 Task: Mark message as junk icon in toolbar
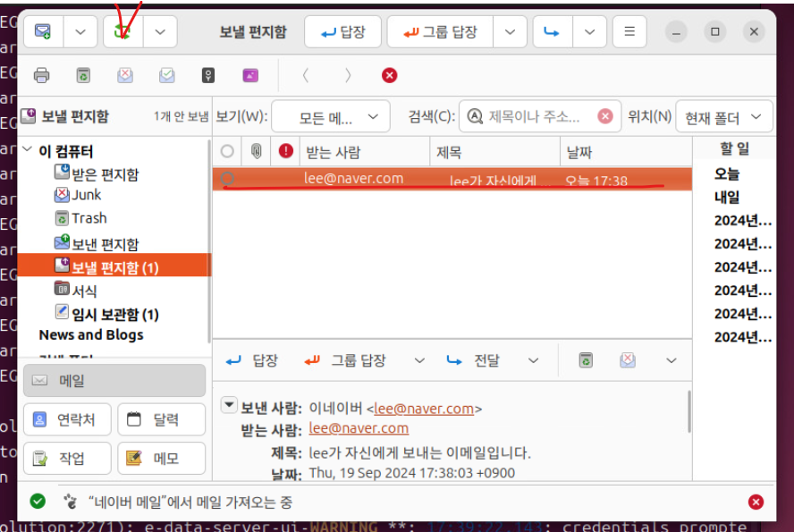click(x=125, y=75)
